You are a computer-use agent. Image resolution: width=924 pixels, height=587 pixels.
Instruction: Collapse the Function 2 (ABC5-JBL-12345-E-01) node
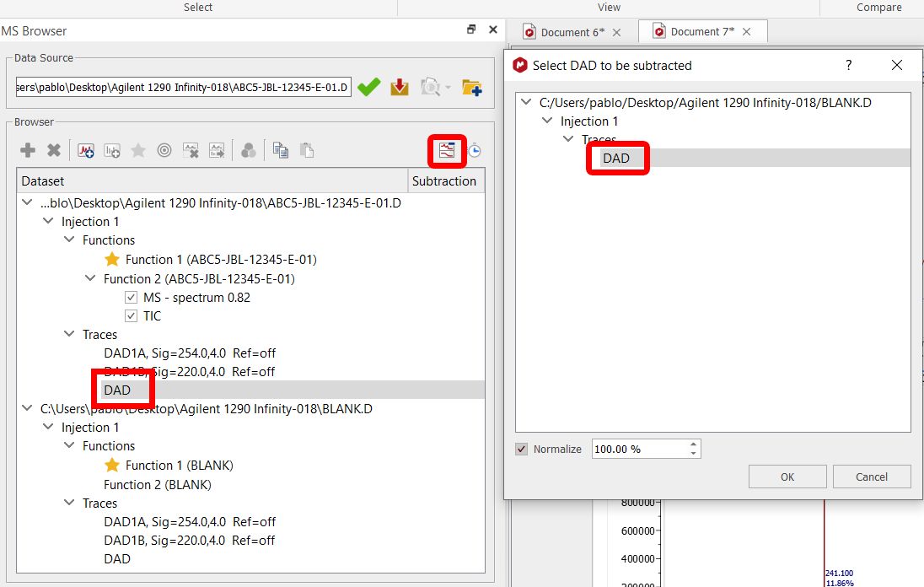(x=90, y=278)
